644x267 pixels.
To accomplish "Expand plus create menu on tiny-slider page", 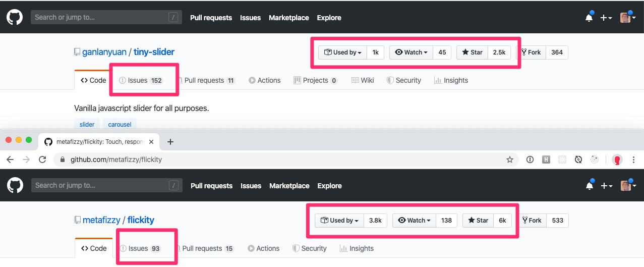I will (x=606, y=18).
